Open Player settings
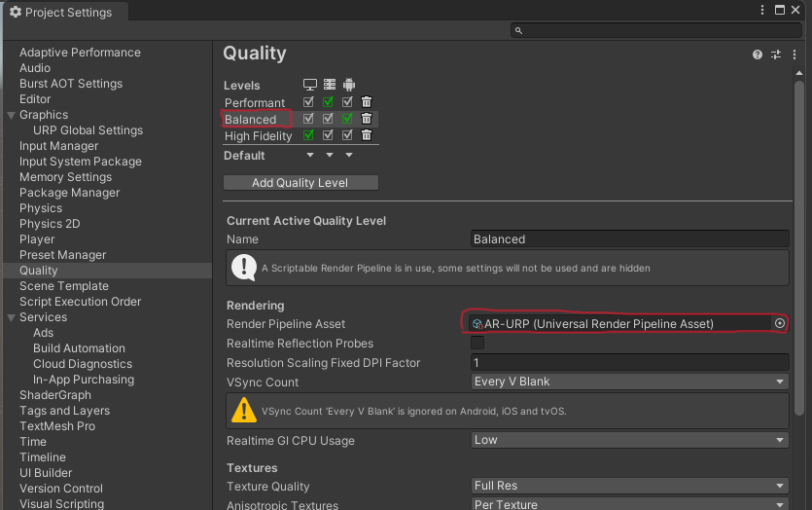 coord(37,238)
